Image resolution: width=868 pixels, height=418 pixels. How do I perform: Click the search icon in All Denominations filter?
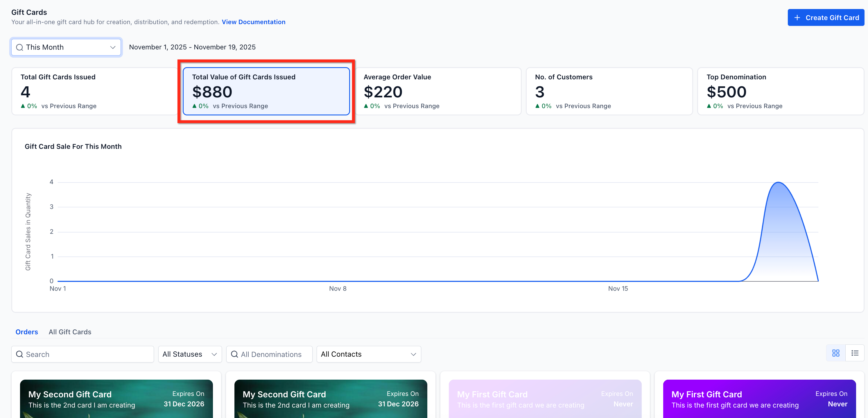(234, 354)
